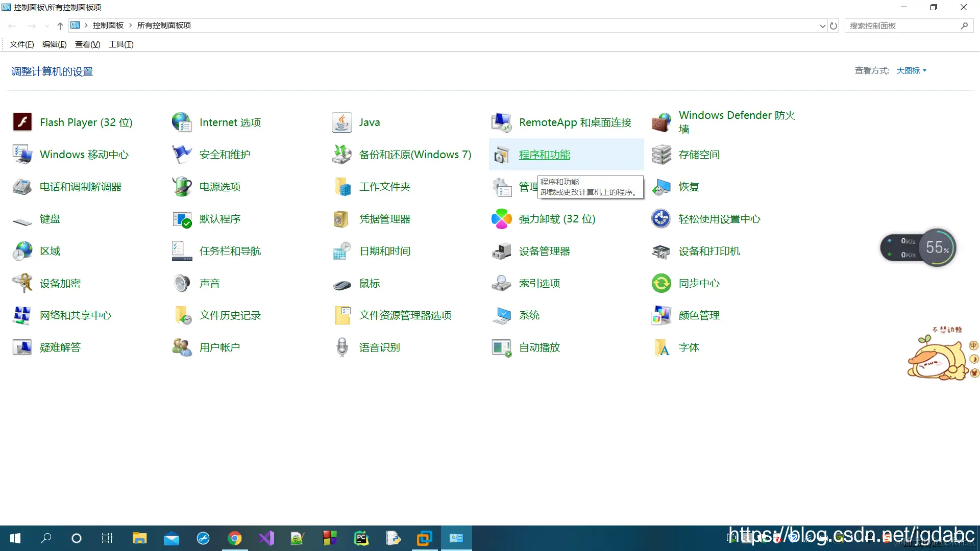Open Flash Player (32 位) settings icon
Image resolution: width=980 pixels, height=551 pixels.
pos(22,122)
